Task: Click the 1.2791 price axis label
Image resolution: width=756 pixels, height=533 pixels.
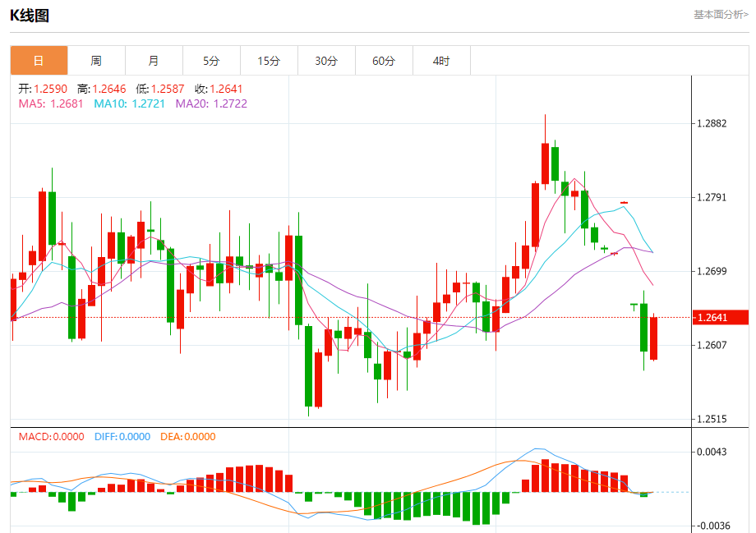Action: (x=712, y=197)
